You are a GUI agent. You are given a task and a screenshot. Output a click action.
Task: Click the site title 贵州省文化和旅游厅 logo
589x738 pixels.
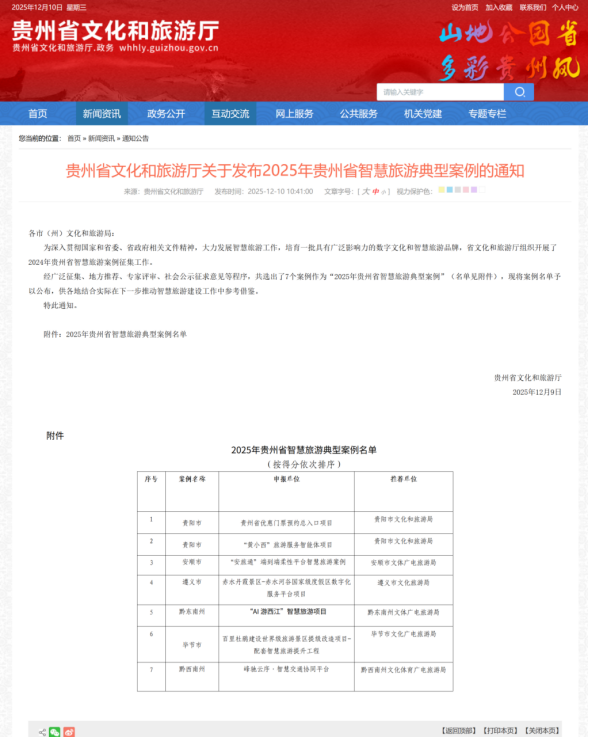coord(115,31)
